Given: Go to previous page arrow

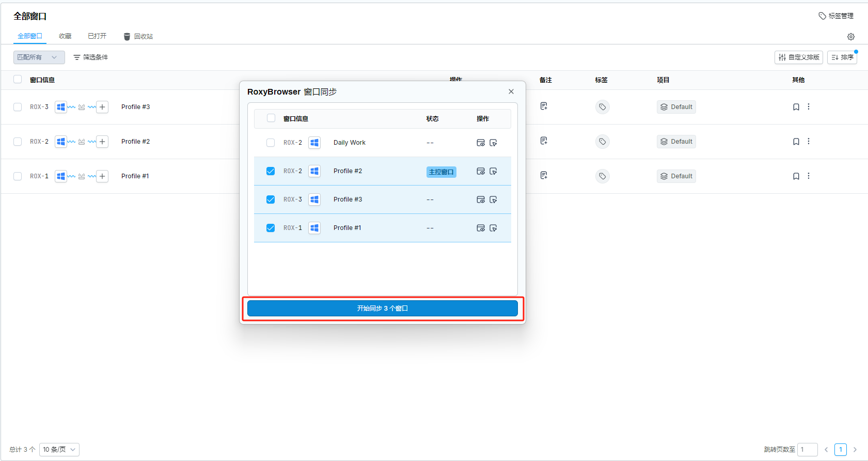Looking at the screenshot, I should click(826, 450).
